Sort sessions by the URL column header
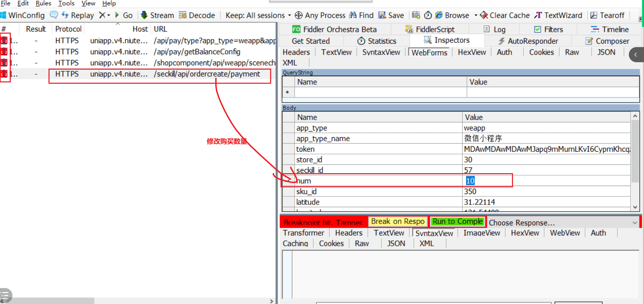This screenshot has height=304, width=644. coord(161,29)
